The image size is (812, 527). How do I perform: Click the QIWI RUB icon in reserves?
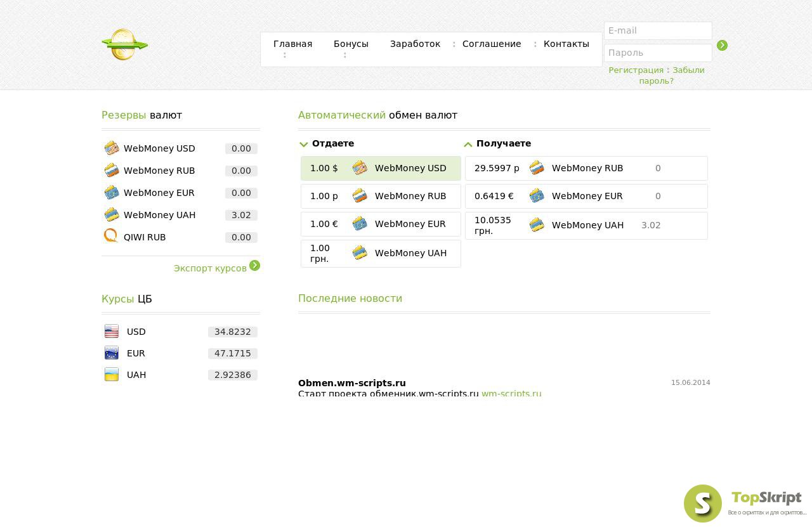(111, 236)
